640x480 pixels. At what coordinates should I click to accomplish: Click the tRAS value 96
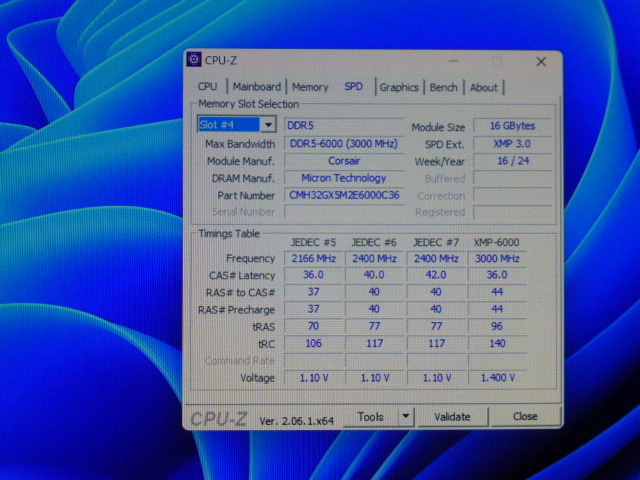pyautogui.click(x=497, y=326)
